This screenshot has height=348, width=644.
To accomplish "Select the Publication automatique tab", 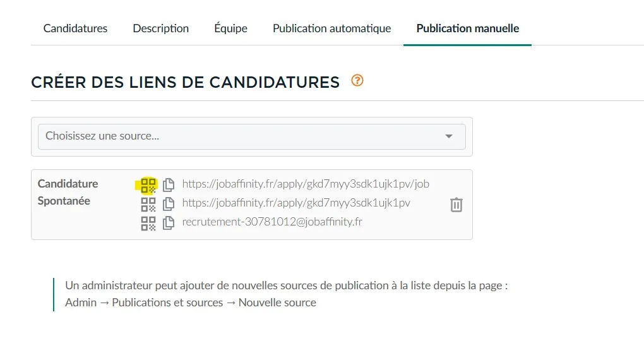I will pyautogui.click(x=332, y=28).
